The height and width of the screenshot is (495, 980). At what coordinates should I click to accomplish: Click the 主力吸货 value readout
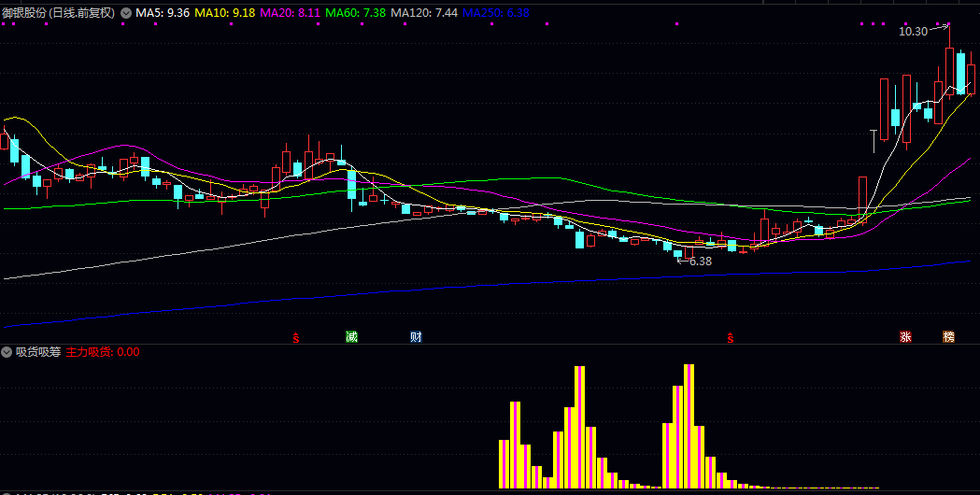pyautogui.click(x=103, y=352)
